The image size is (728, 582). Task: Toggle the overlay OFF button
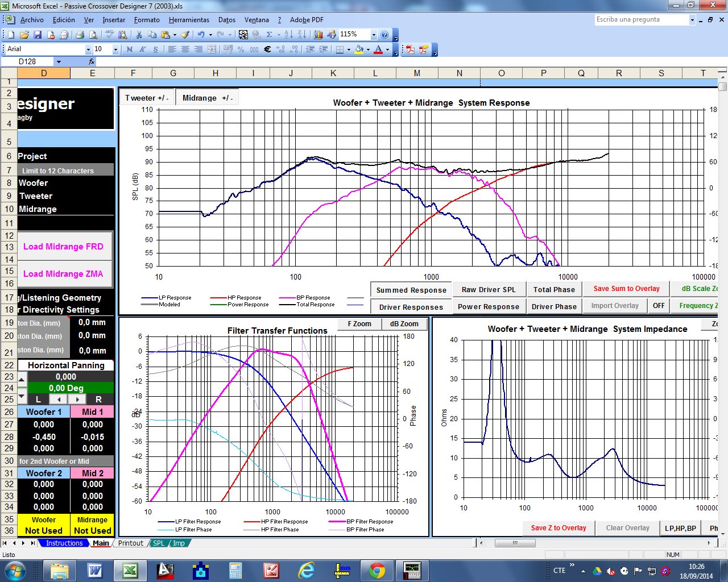click(659, 306)
